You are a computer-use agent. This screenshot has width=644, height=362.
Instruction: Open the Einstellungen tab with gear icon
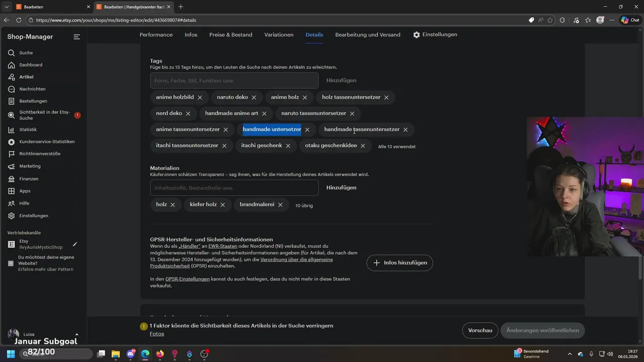[x=435, y=35]
